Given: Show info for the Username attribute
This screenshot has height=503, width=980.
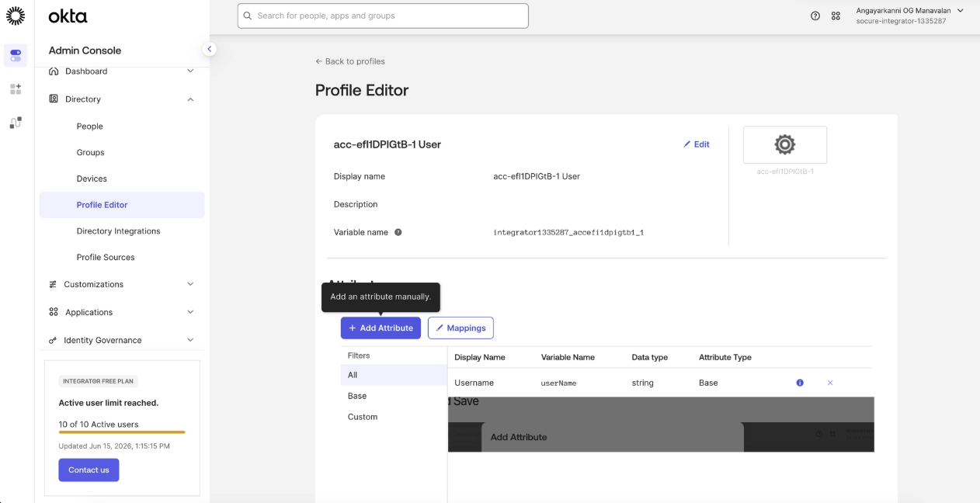Looking at the screenshot, I should pos(800,383).
